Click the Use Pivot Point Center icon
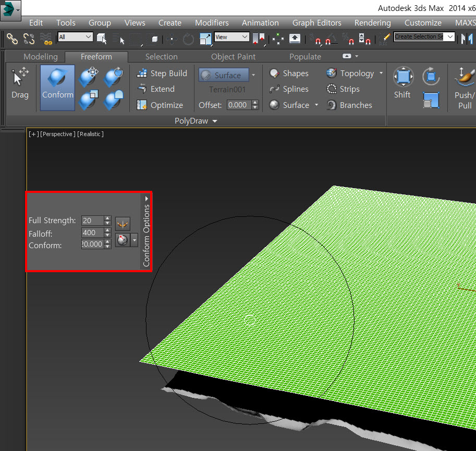476x451 pixels. (x=259, y=39)
